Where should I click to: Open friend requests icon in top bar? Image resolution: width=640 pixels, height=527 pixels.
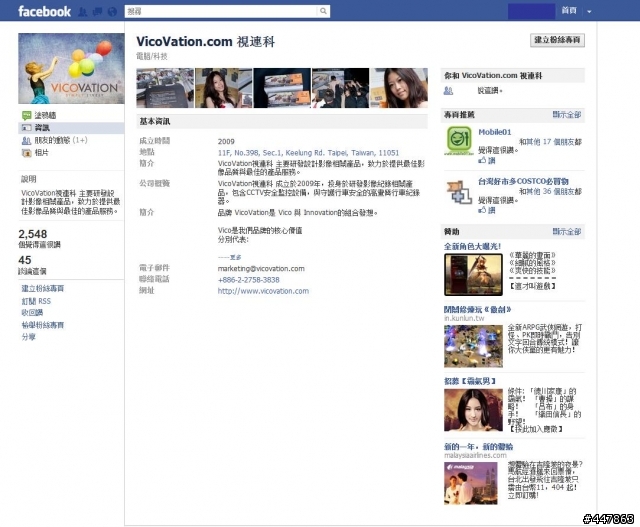(82, 11)
